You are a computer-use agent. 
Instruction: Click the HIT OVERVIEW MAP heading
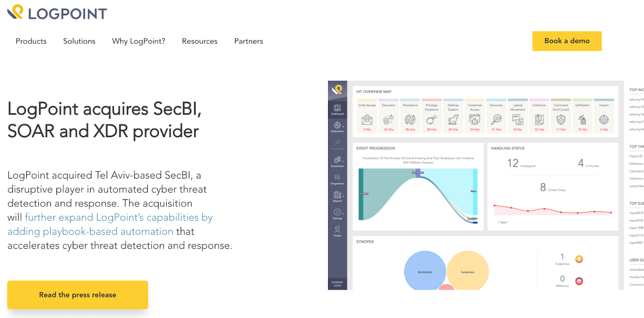tap(374, 92)
